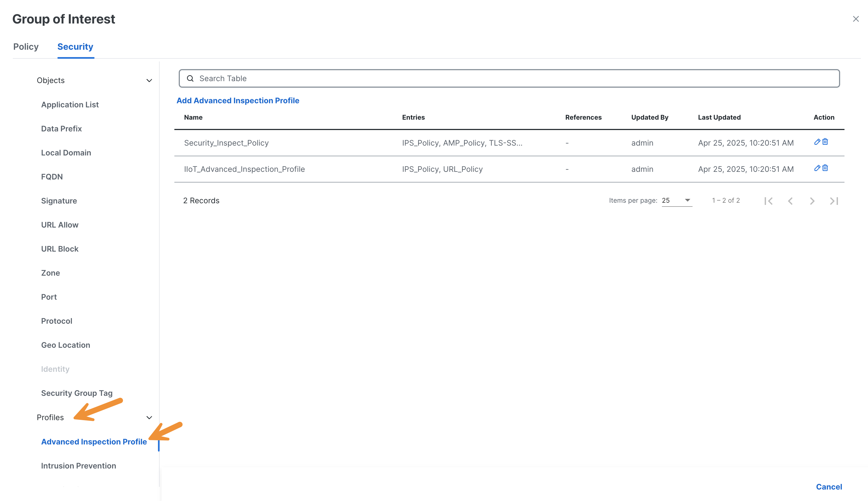
Task: Open Protocol objects
Action: (x=57, y=321)
